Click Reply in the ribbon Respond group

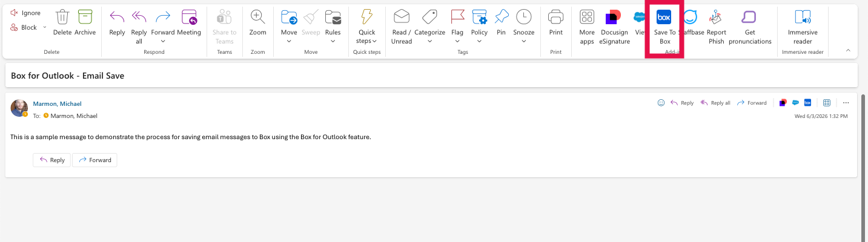pyautogui.click(x=117, y=23)
